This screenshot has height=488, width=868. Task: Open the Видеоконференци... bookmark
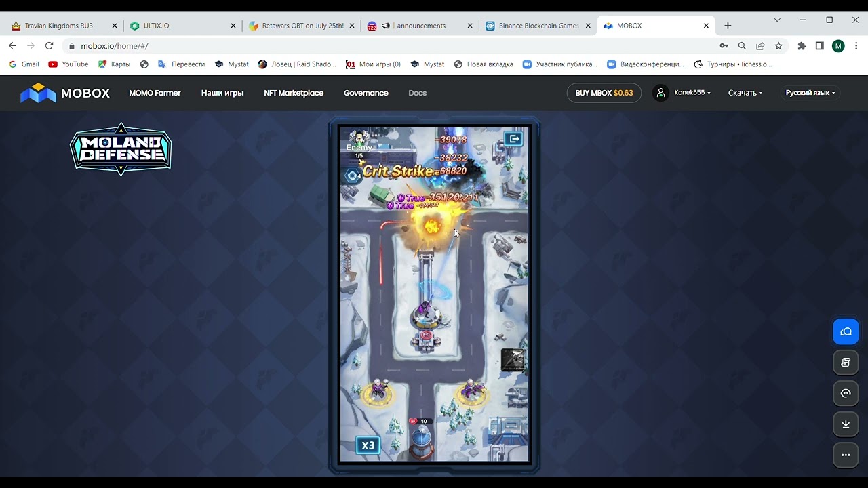(x=646, y=64)
